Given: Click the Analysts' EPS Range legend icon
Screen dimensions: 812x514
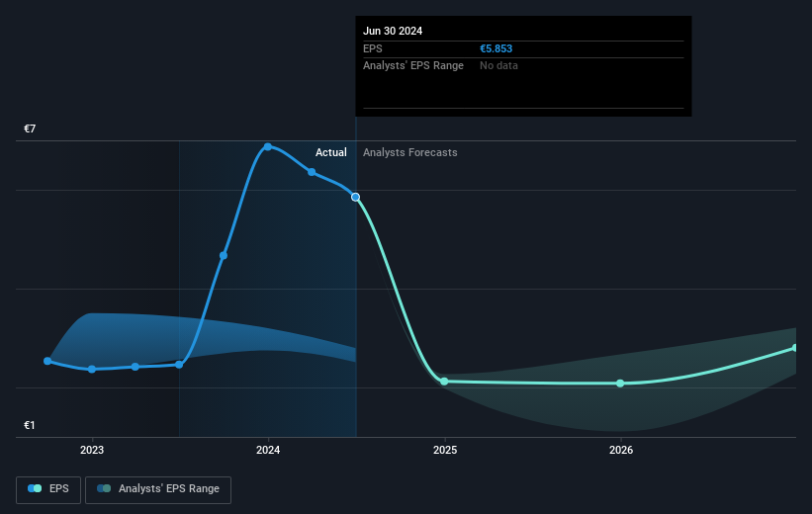Looking at the screenshot, I should click(104, 488).
